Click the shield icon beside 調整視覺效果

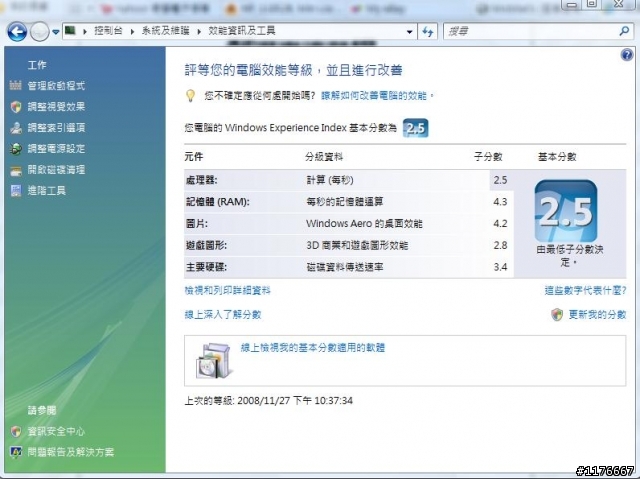tap(16, 107)
